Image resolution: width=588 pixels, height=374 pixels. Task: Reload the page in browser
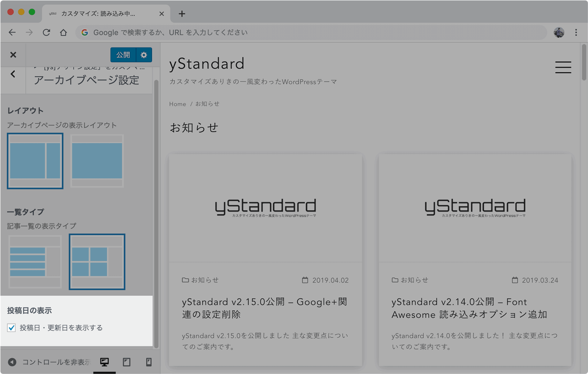pyautogui.click(x=46, y=32)
